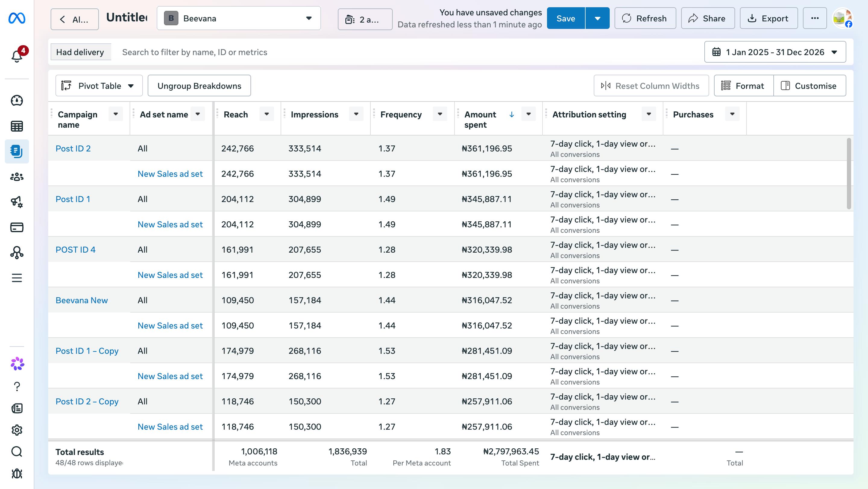Click Reset Column Widths
Image resolution: width=868 pixels, height=489 pixels.
651,86
